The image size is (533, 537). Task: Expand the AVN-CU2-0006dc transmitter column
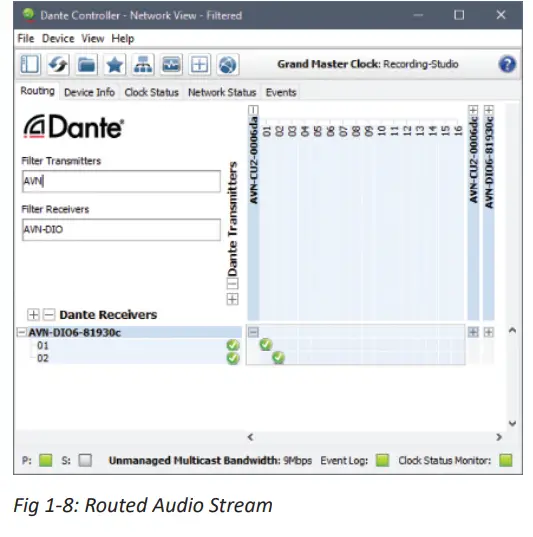[473, 110]
